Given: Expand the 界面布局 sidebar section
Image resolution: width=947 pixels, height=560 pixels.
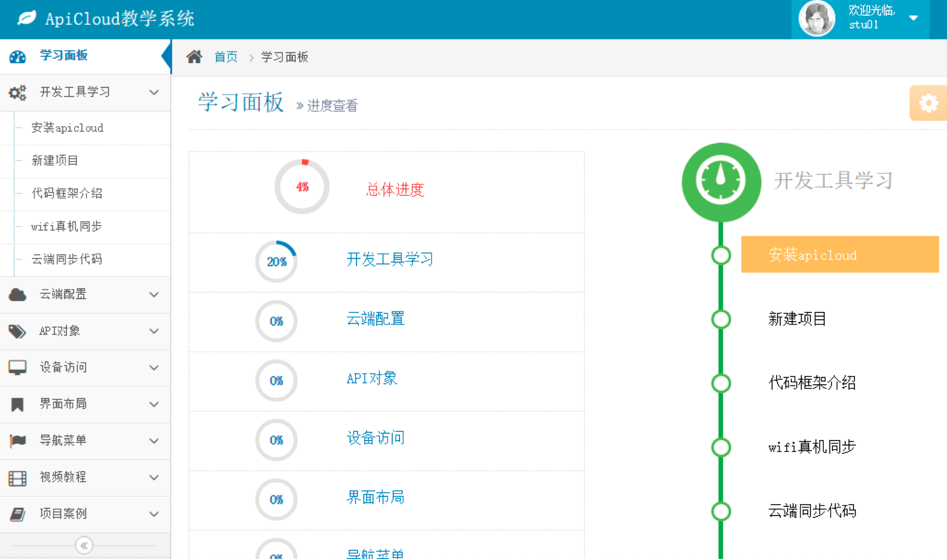Looking at the screenshot, I should click(154, 404).
